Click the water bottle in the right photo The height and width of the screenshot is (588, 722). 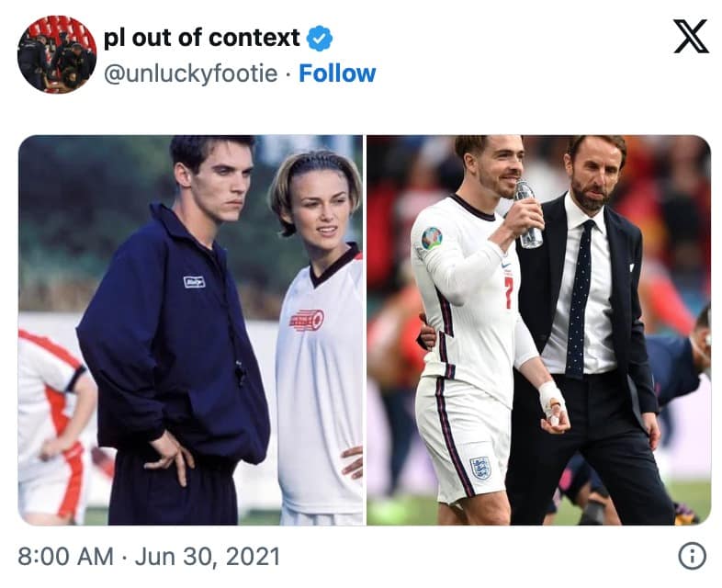click(x=528, y=215)
